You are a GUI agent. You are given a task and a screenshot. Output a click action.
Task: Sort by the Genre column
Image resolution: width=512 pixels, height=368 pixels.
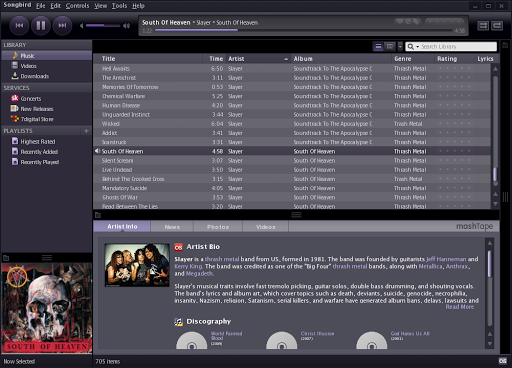(413, 59)
